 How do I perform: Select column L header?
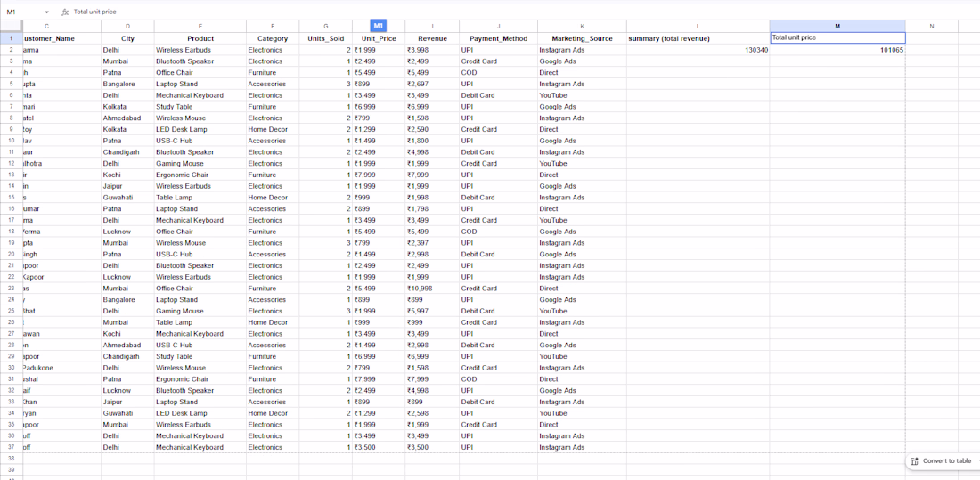698,26
